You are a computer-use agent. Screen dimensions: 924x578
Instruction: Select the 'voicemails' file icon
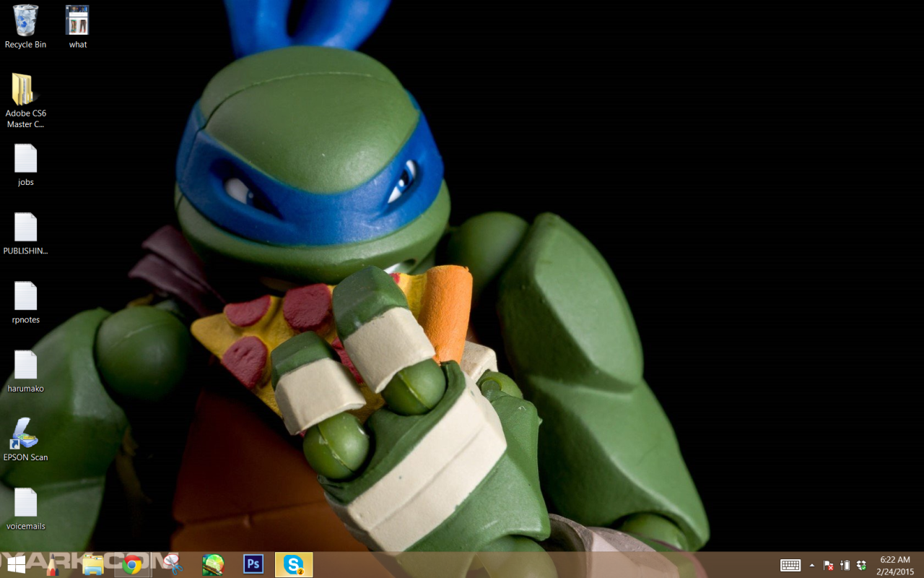coord(25,508)
